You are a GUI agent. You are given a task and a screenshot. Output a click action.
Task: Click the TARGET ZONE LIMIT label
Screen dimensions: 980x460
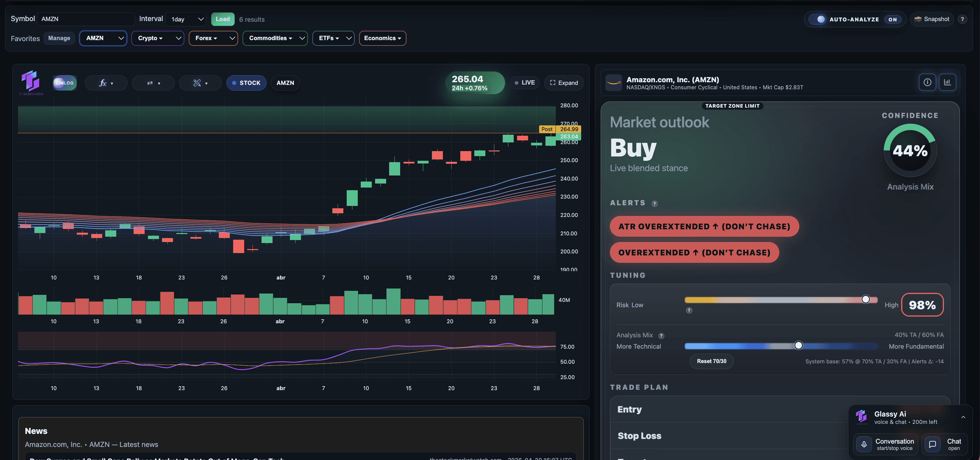(x=732, y=106)
